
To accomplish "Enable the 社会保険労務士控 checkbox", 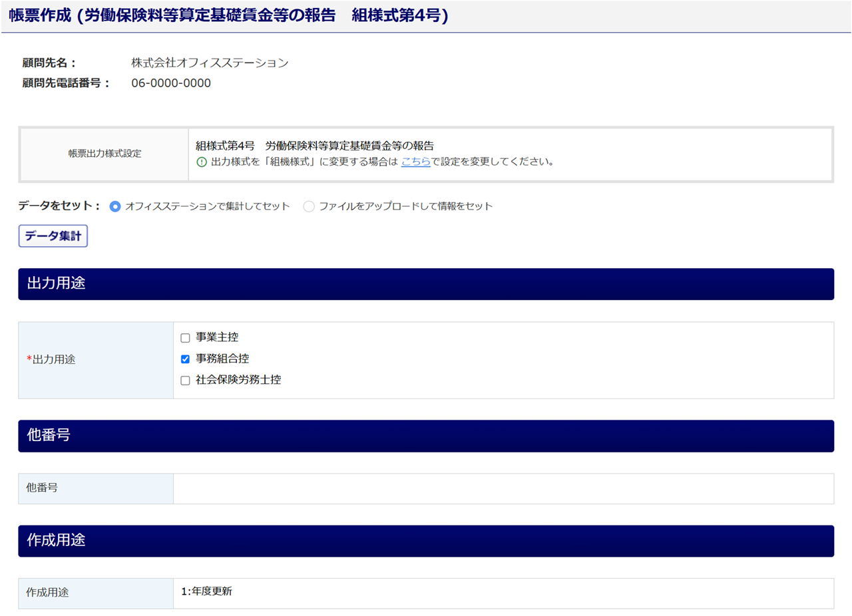I will (186, 381).
